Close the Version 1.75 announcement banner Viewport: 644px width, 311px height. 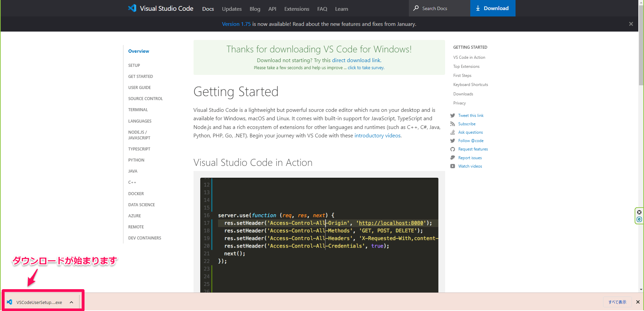click(x=631, y=24)
